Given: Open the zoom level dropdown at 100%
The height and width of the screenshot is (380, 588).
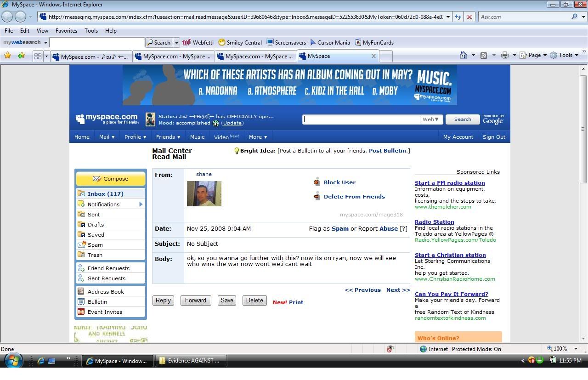Looking at the screenshot, I should (576, 349).
